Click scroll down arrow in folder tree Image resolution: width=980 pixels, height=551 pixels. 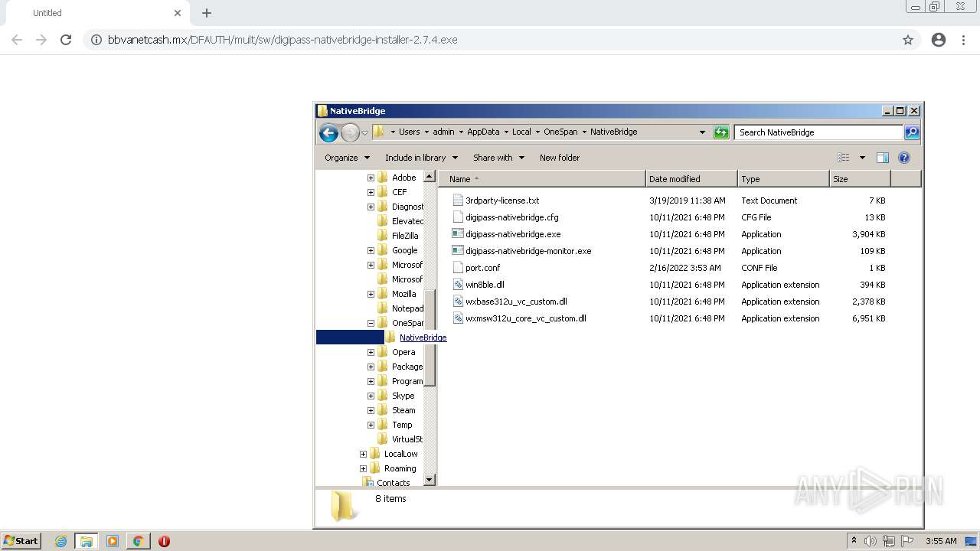click(x=430, y=480)
